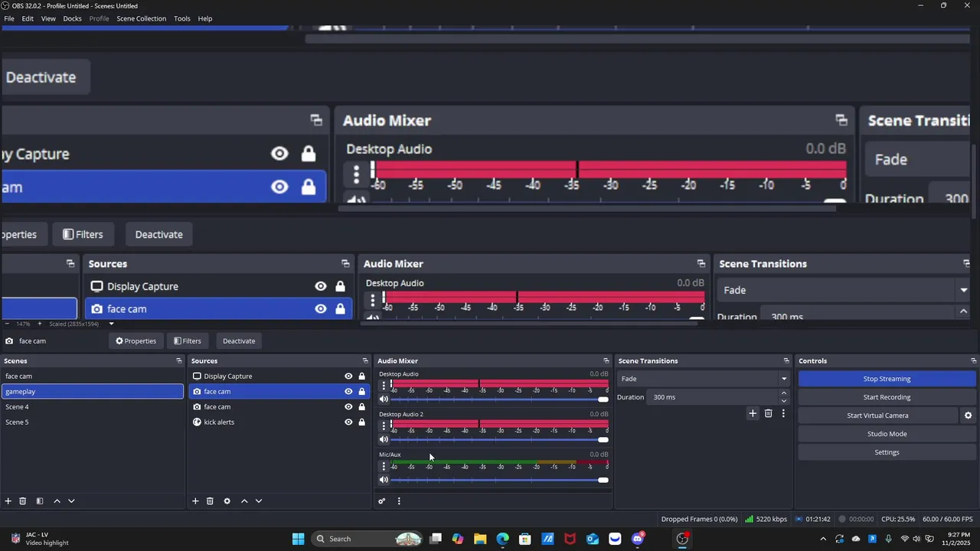Hide the highlighted face cam source
Viewport: 980px width, 551px height.
tap(348, 392)
